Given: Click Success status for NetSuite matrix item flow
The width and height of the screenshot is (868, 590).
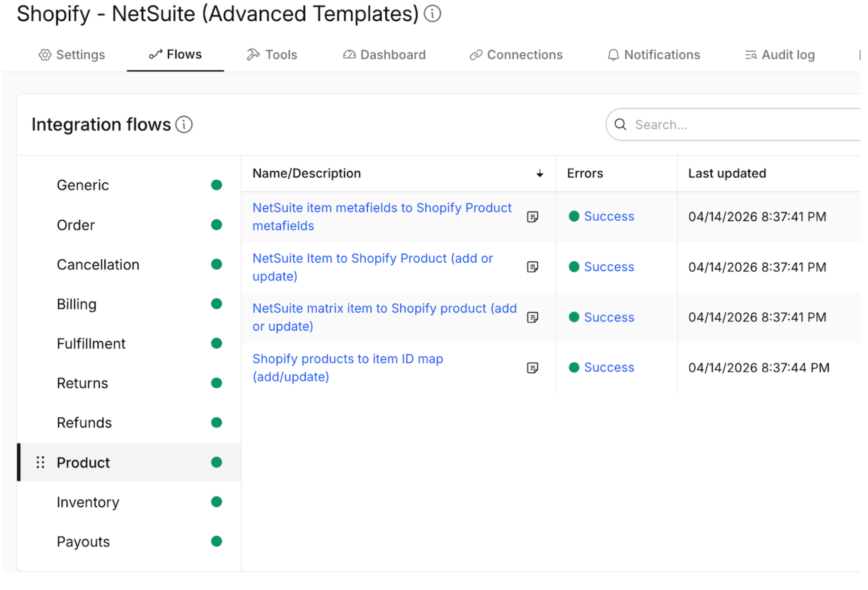Looking at the screenshot, I should [x=609, y=317].
